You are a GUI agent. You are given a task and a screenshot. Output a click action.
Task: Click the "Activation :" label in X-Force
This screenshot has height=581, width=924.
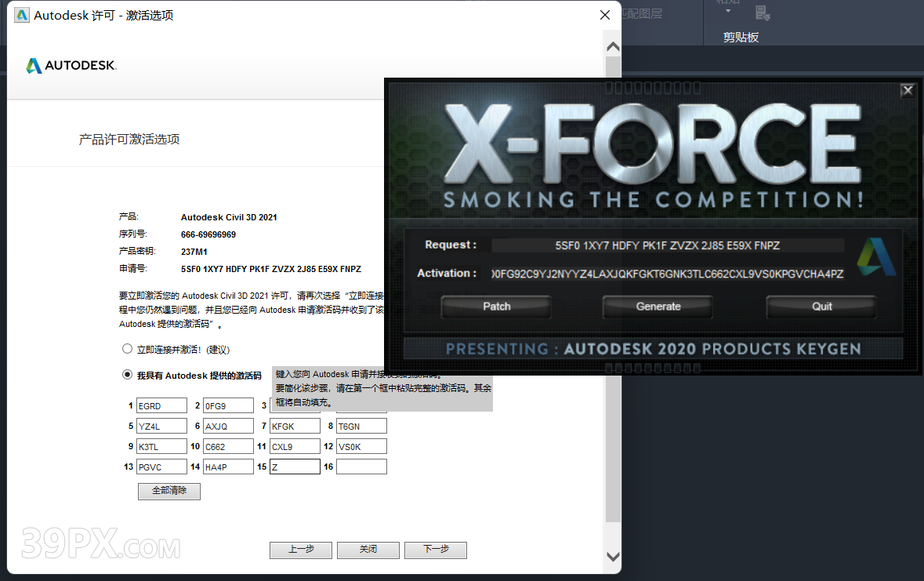click(x=447, y=273)
